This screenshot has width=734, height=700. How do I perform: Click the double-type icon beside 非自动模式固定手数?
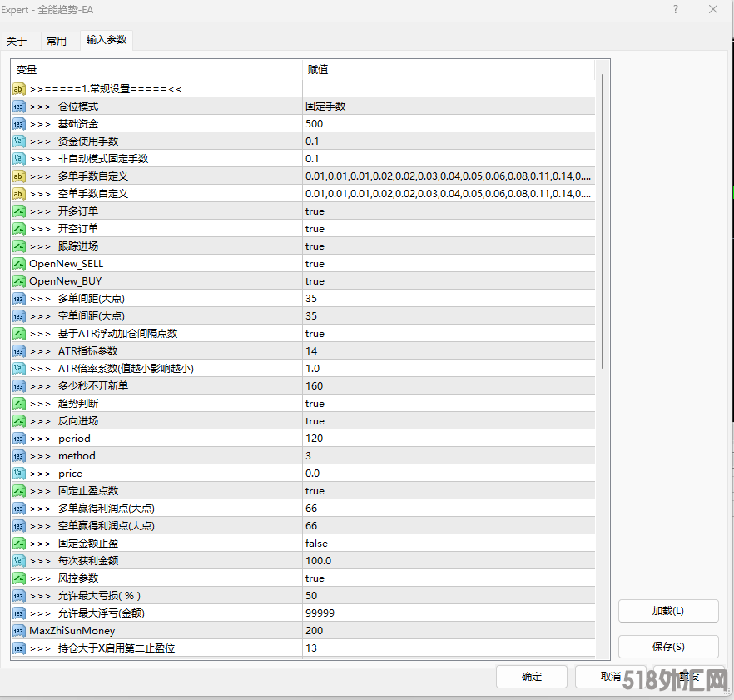point(18,159)
